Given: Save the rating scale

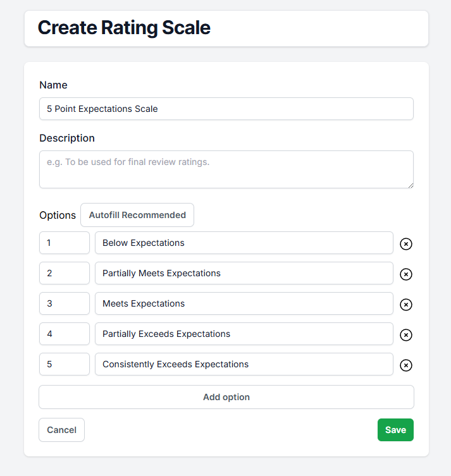Looking at the screenshot, I should pos(395,430).
